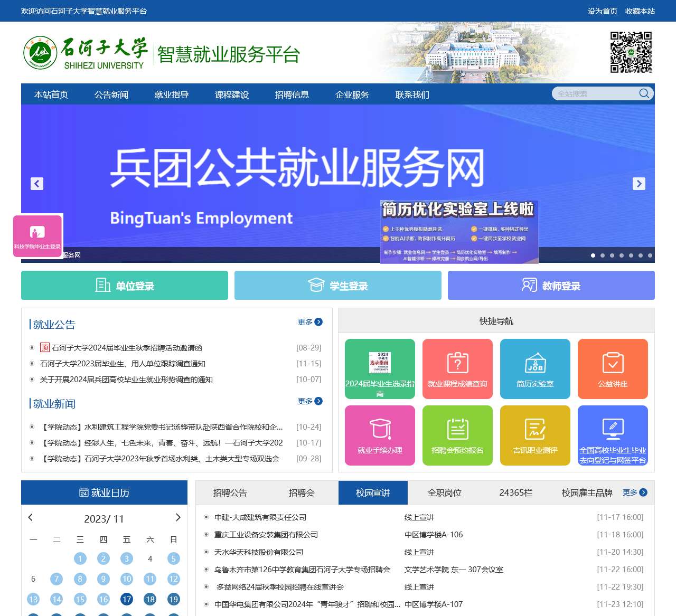Screen dimensions: 676x616
Task: Open news 水利建筑工程学院党委书记汤骅带队赴陕西省
Action: pyautogui.click(x=162, y=427)
